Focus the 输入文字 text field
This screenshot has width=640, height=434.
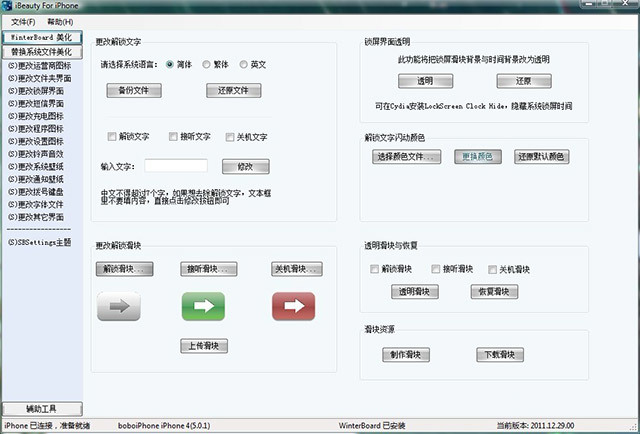(x=176, y=166)
